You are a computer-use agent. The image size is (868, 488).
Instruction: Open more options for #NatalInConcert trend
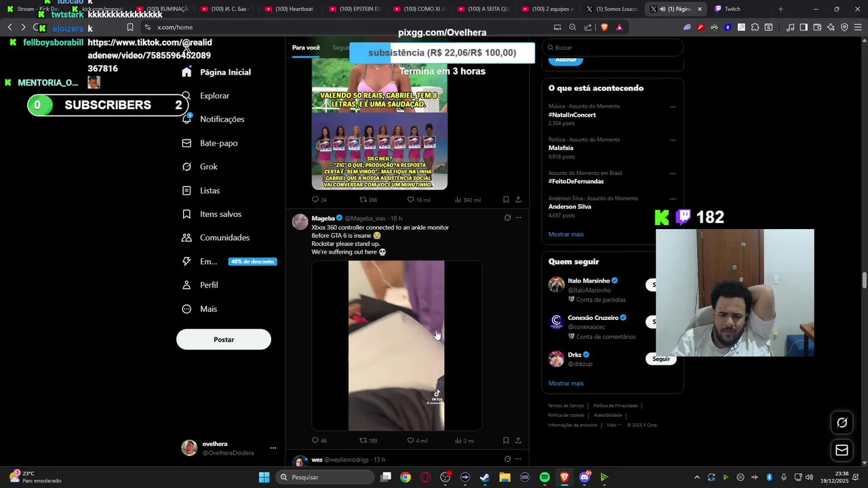(x=673, y=106)
